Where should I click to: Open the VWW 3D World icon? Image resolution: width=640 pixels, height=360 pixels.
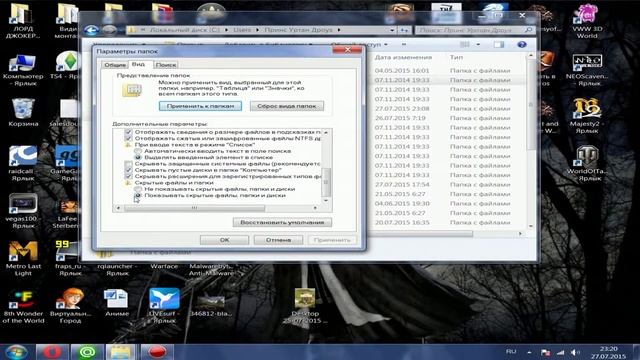(587, 20)
